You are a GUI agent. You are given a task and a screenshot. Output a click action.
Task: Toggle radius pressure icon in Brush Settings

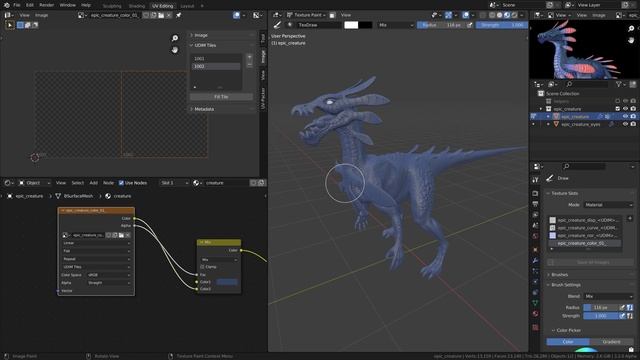tap(622, 307)
